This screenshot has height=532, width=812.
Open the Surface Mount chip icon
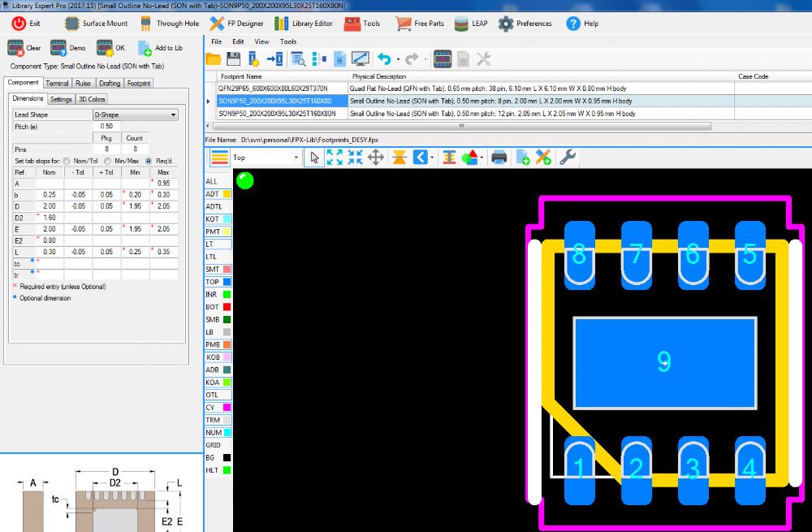click(71, 24)
